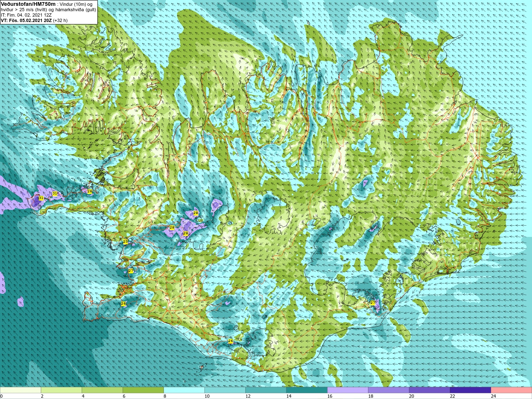The width and height of the screenshot is (532, 399).
Task: Click the legend tick label 20
Action: click(411, 397)
